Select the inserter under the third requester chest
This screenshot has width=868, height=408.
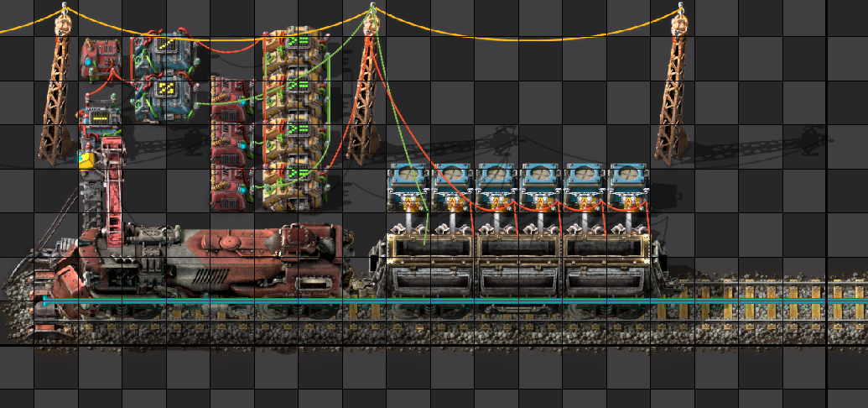click(496, 217)
